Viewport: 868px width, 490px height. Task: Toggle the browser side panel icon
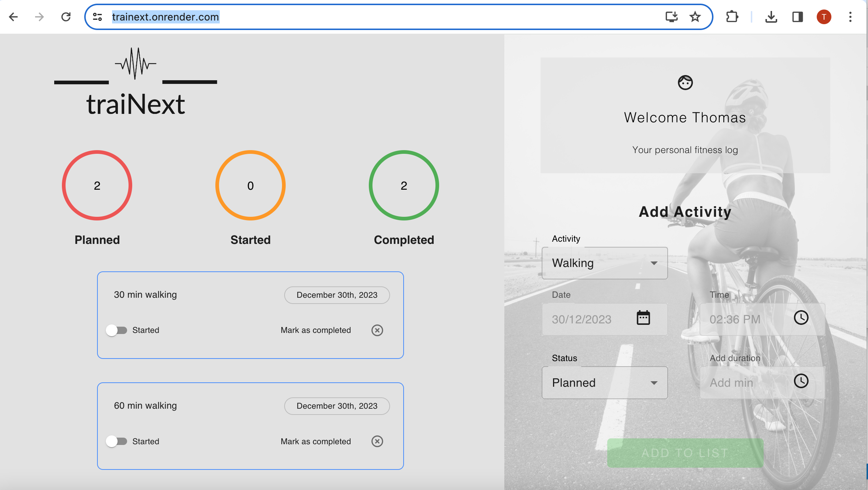797,17
